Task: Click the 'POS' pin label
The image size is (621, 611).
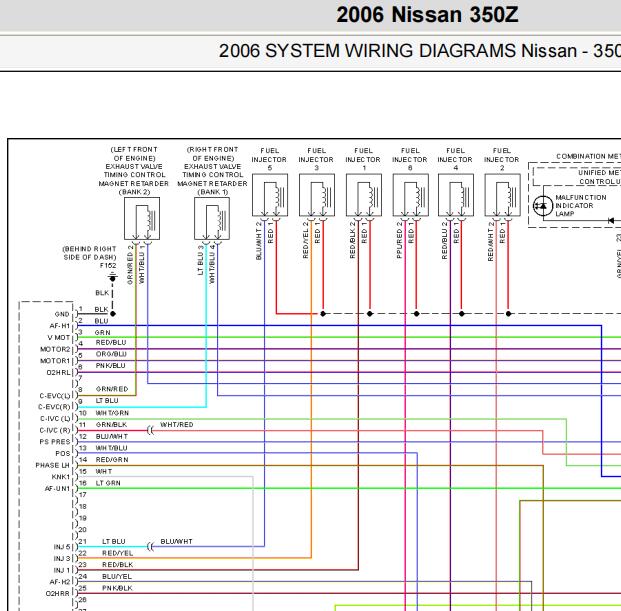Action: tap(63, 454)
